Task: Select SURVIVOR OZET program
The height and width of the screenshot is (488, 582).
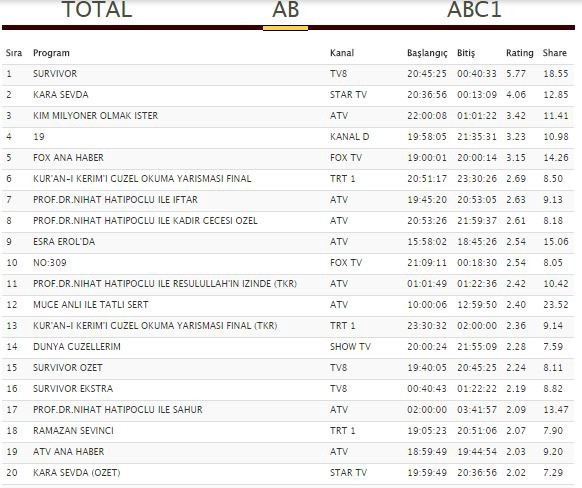Action: coord(68,367)
